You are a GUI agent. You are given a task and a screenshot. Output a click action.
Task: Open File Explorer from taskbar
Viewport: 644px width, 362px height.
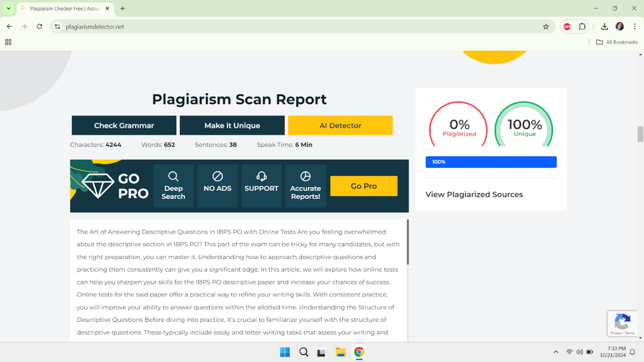340,352
